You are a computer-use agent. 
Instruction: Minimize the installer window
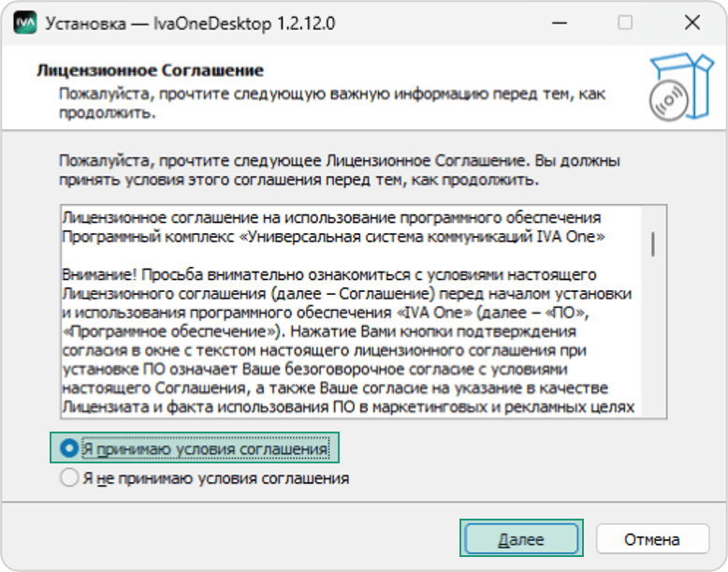click(x=560, y=22)
